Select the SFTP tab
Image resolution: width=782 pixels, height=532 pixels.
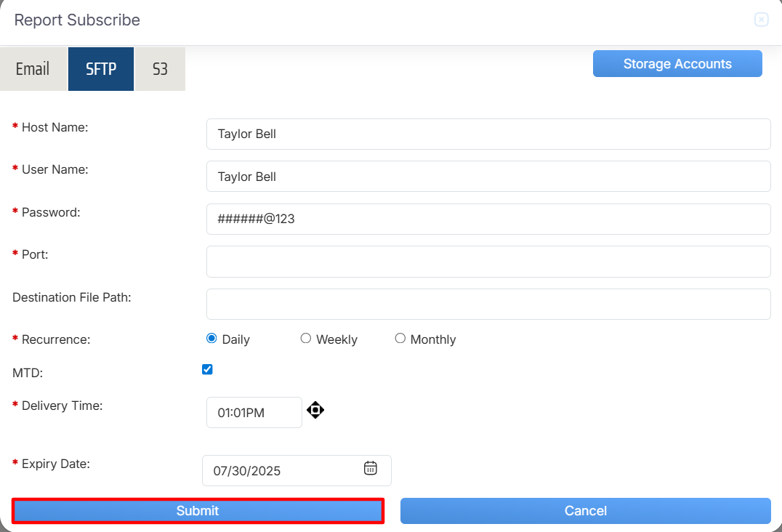[101, 69]
